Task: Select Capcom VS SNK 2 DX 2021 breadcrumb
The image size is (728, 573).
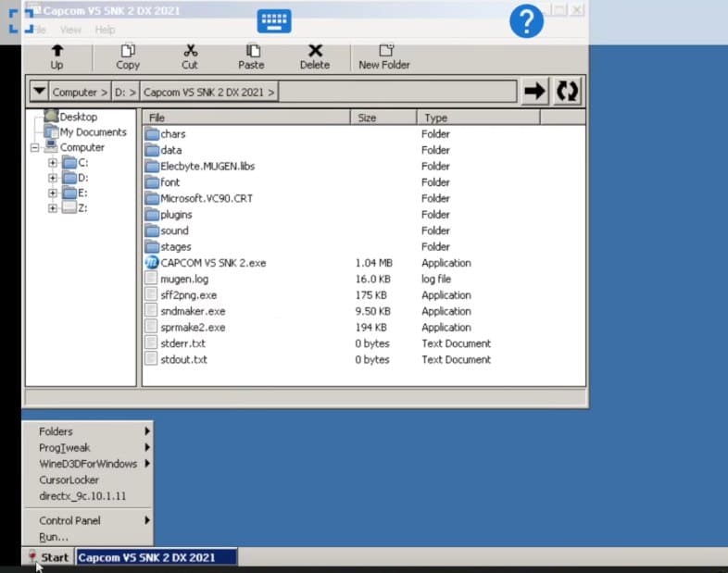Action: coord(208,92)
